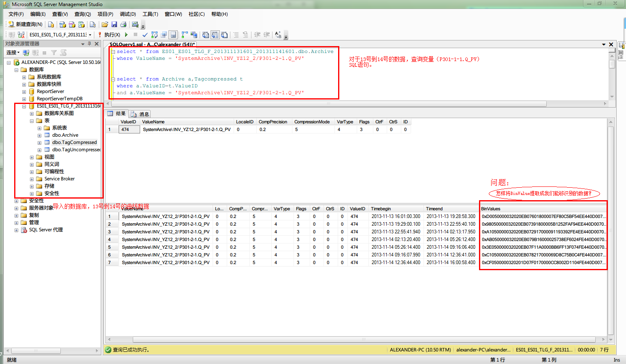Open the 帮助(H) menu

click(x=219, y=14)
